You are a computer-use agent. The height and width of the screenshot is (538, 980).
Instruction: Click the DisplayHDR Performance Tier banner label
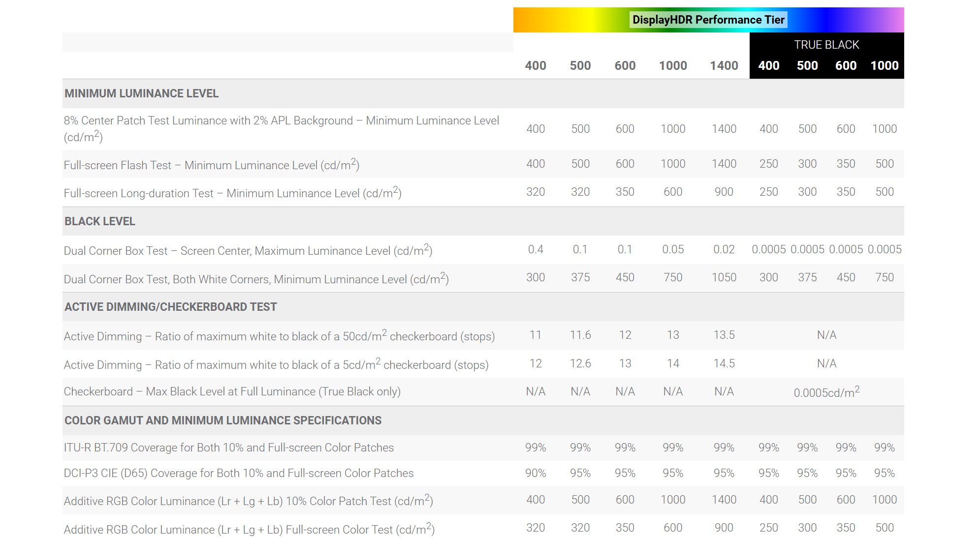tap(708, 20)
